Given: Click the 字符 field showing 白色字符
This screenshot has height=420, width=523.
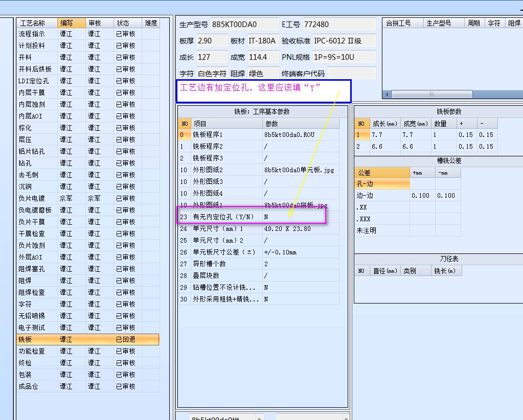Looking at the screenshot, I should point(212,74).
